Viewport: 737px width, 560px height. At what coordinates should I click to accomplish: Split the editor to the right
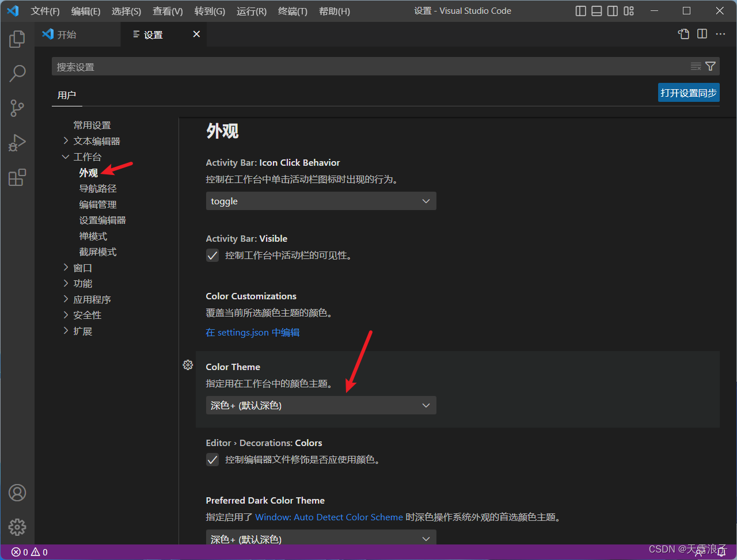[x=702, y=34]
